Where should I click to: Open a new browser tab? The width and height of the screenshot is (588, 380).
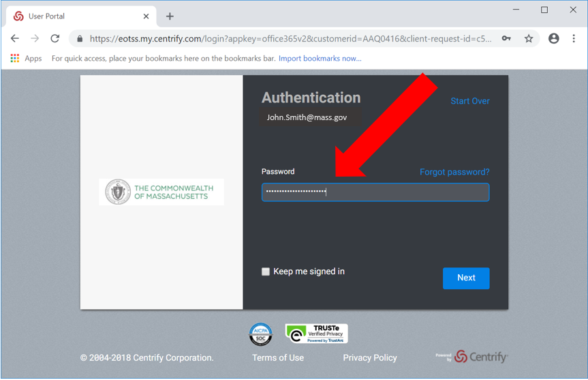coord(170,16)
